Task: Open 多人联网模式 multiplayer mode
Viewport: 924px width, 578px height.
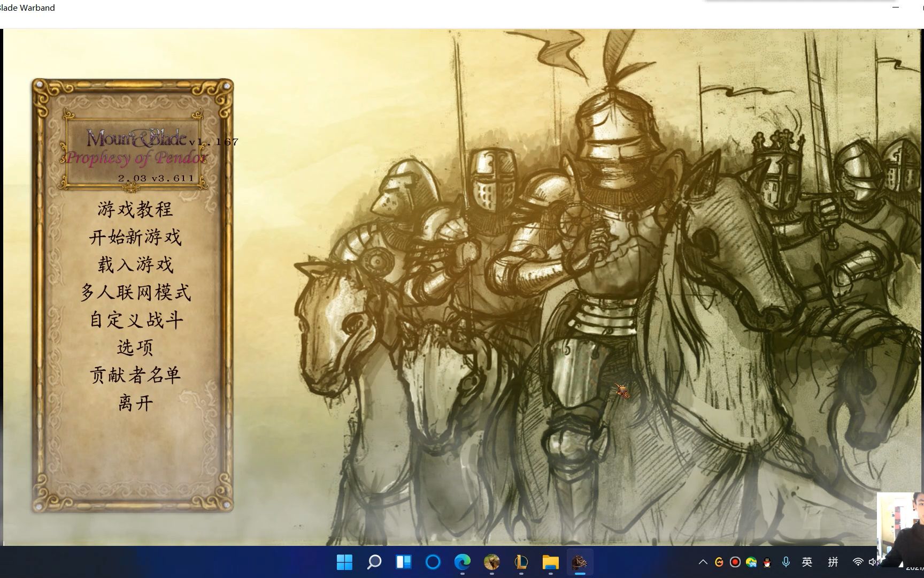Action: pos(135,292)
